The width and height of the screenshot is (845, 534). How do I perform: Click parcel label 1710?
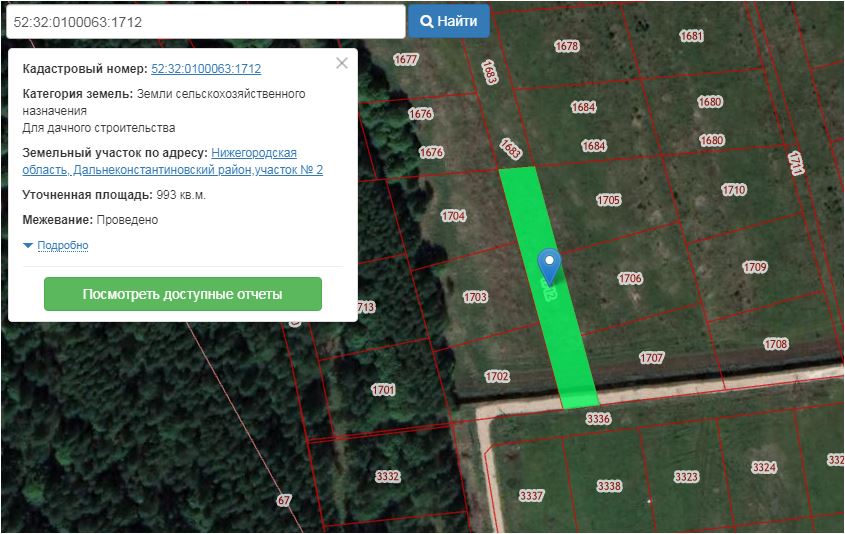pyautogui.click(x=734, y=189)
